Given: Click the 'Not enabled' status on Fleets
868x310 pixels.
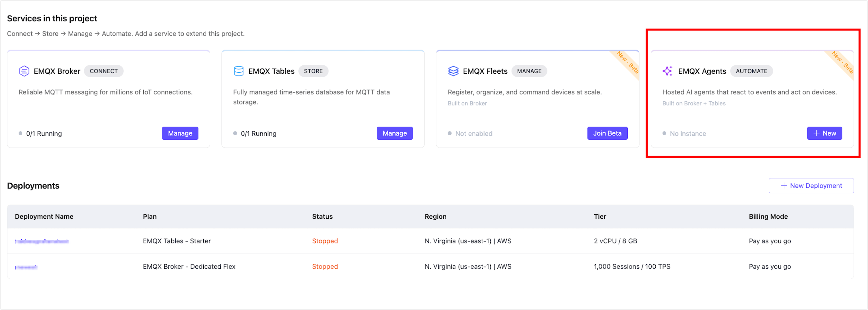Looking at the screenshot, I should coord(470,133).
